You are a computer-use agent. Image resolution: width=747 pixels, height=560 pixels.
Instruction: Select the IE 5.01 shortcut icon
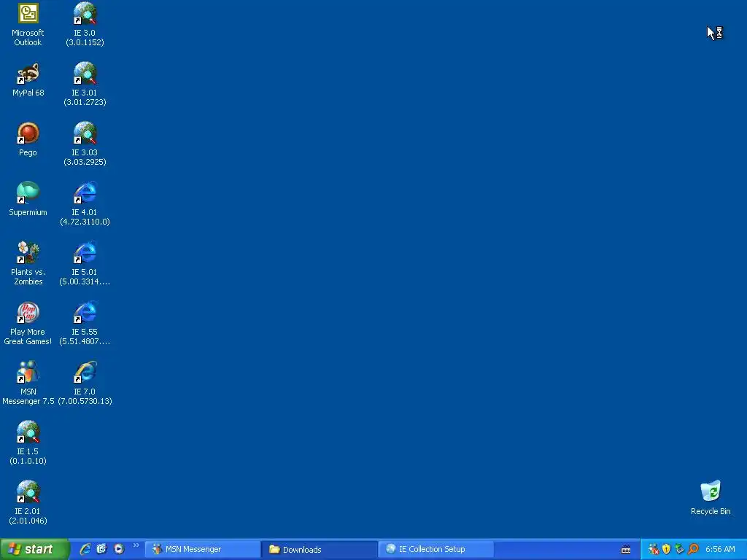(x=85, y=263)
